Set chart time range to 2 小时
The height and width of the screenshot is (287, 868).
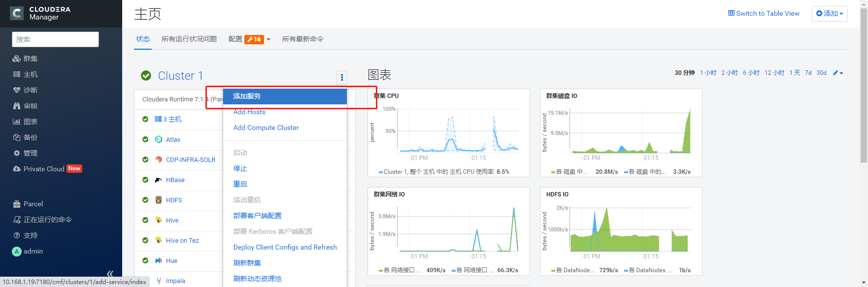point(730,73)
